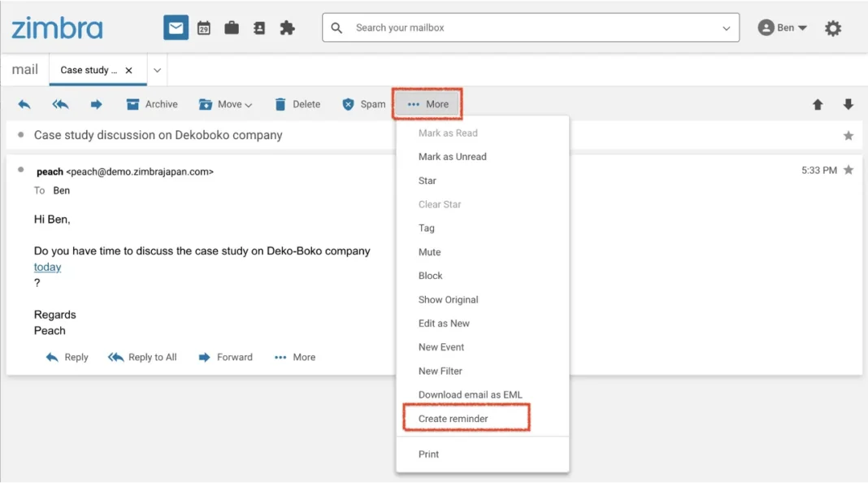Open the Briefcase application icon

[x=232, y=27]
